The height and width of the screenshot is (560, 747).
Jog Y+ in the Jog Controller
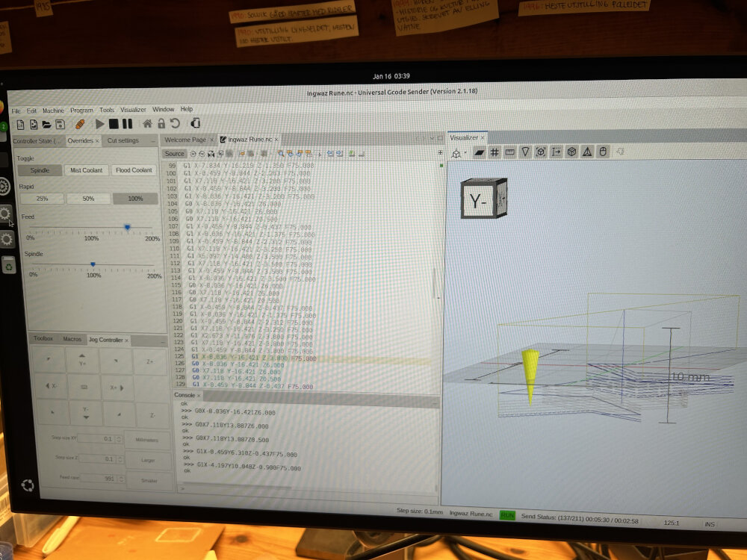click(x=82, y=360)
